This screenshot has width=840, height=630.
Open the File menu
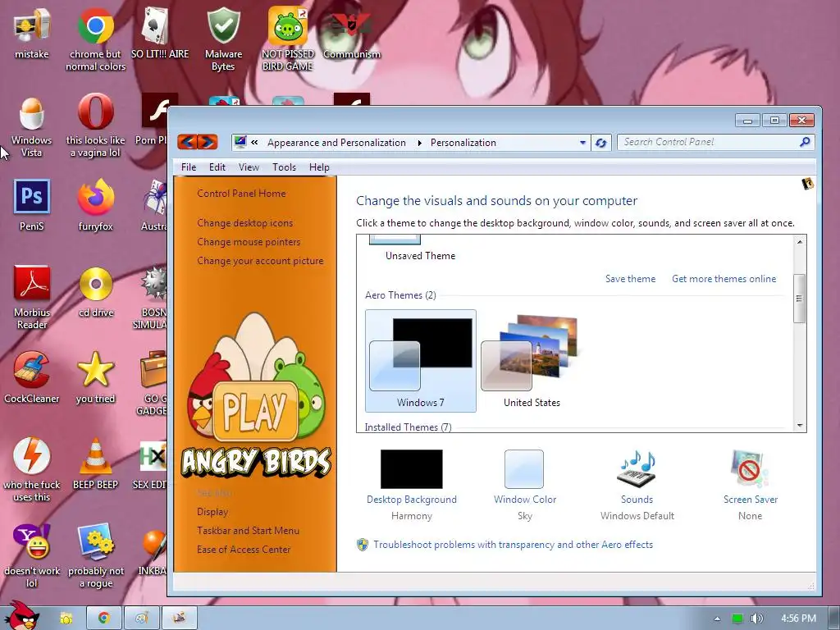click(189, 167)
